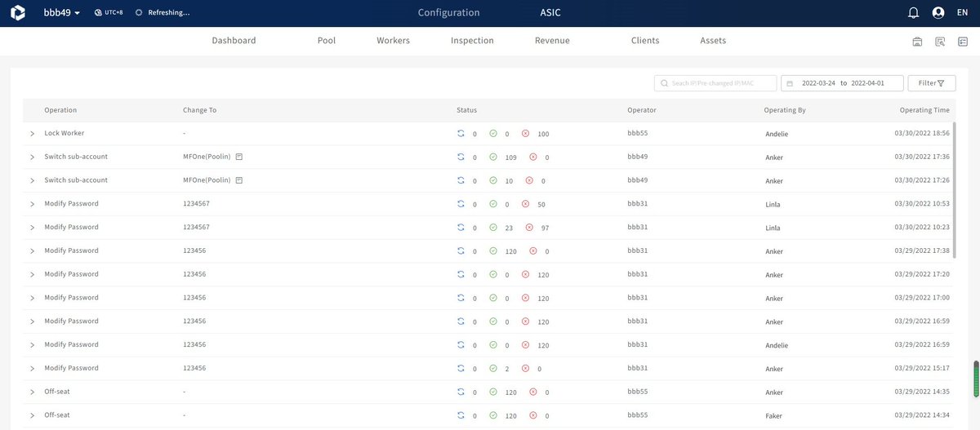Click the green page scrollbar thumb

[974, 379]
